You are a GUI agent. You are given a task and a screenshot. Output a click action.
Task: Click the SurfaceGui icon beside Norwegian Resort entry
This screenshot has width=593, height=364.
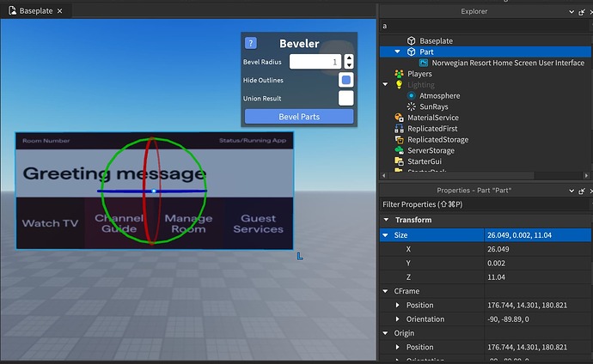coord(424,63)
